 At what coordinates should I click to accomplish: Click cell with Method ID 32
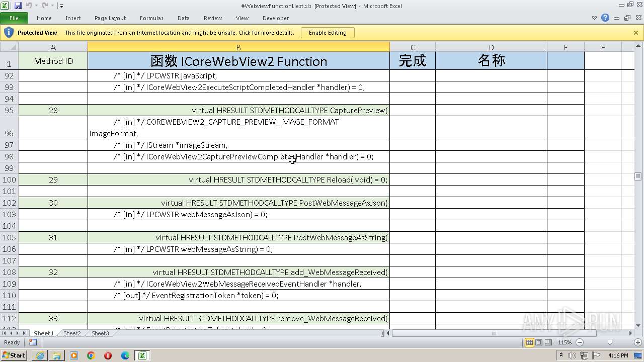(53, 272)
